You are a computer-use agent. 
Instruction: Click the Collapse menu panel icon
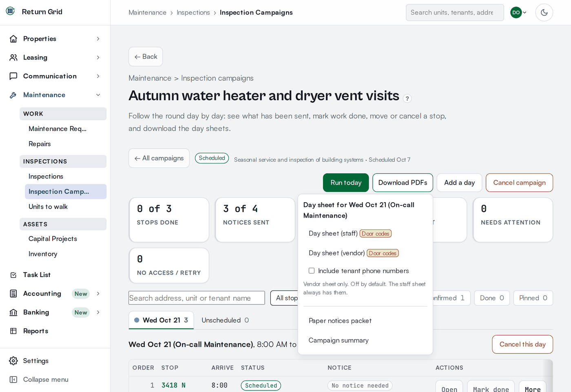click(13, 380)
